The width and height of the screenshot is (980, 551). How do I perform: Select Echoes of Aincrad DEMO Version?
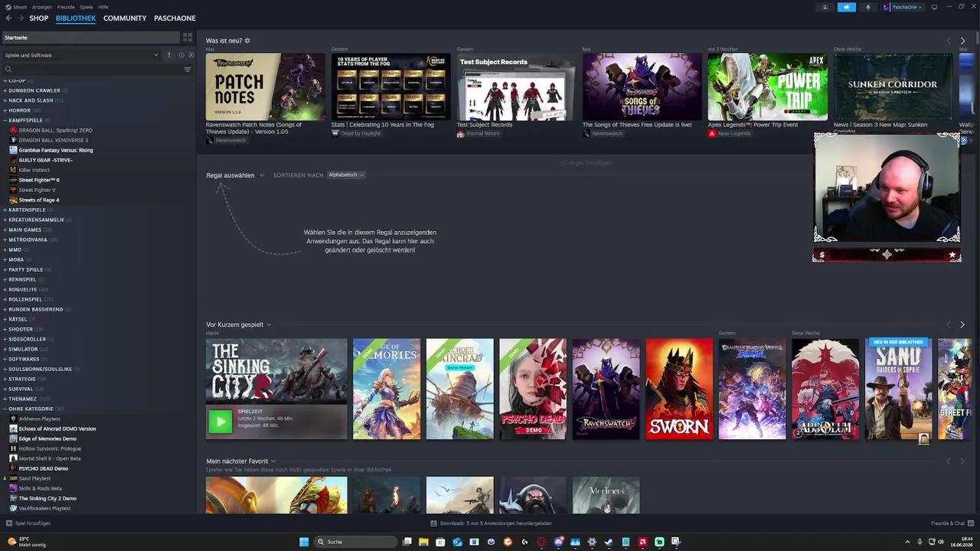coord(57,429)
